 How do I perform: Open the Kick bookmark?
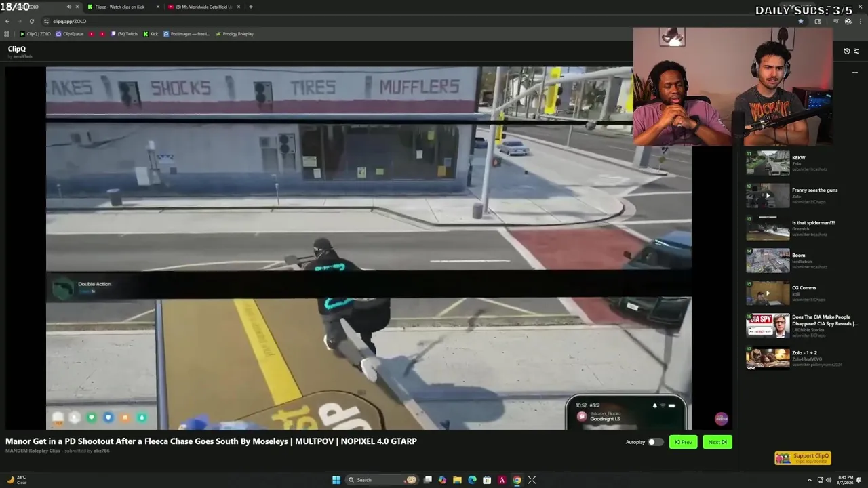click(151, 34)
